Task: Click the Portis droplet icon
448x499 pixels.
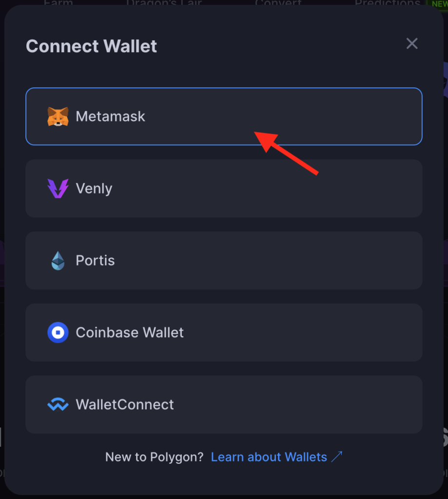Action: coord(58,261)
